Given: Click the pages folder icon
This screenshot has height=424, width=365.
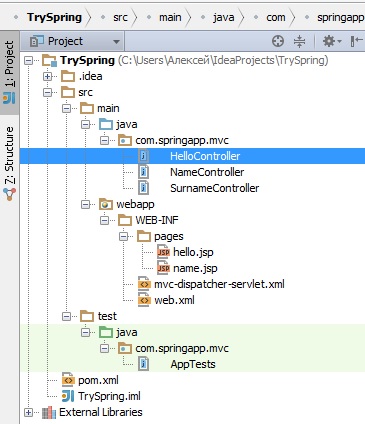Looking at the screenshot, I should (x=144, y=236).
